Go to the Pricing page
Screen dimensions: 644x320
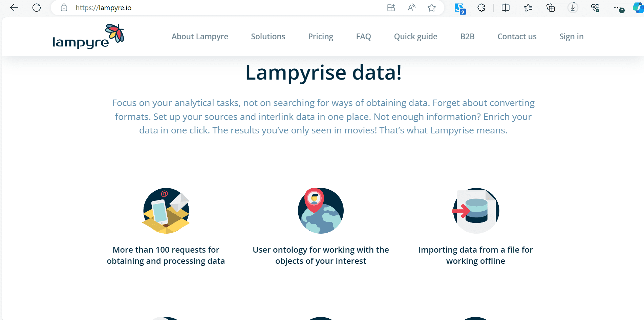coord(321,37)
